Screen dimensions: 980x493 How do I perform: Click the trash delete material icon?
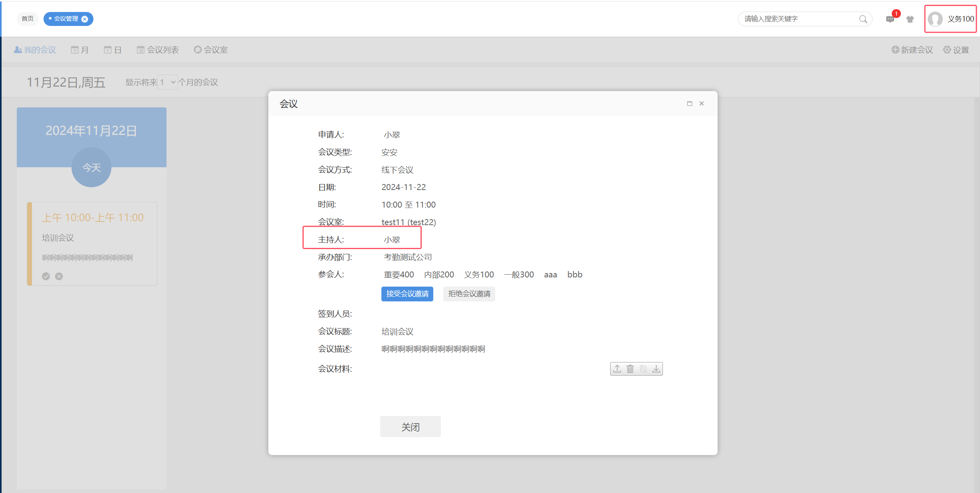pos(630,369)
